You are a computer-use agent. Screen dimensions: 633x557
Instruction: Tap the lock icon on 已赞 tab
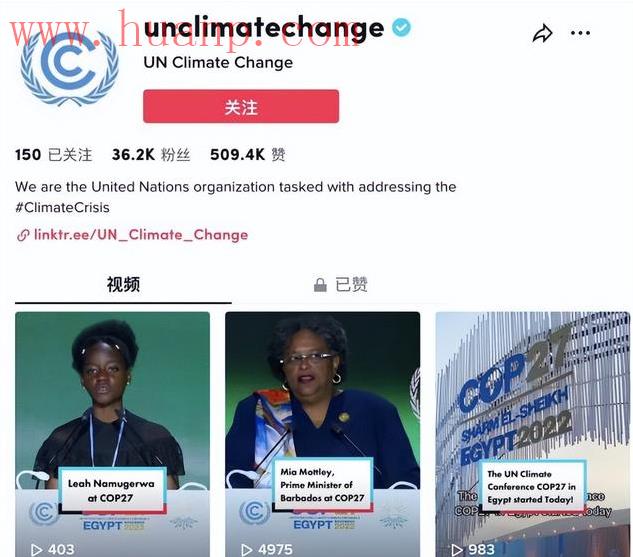coord(320,285)
